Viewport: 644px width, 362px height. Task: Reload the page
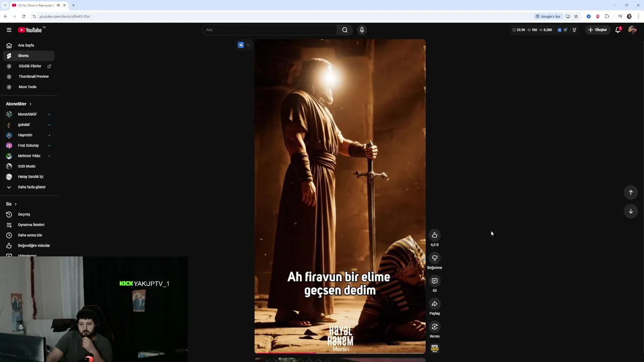tap(24, 16)
